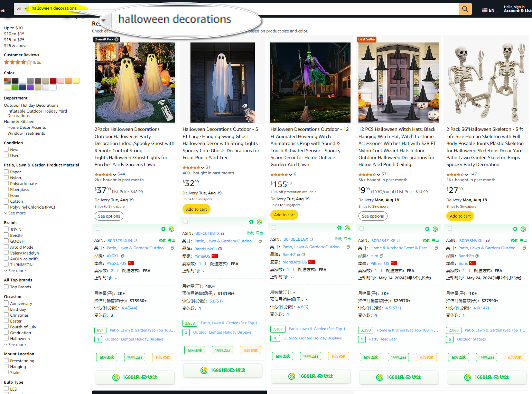The image size is (532, 394).
Task: Open the All search category dropdown
Action: (x=21, y=9)
